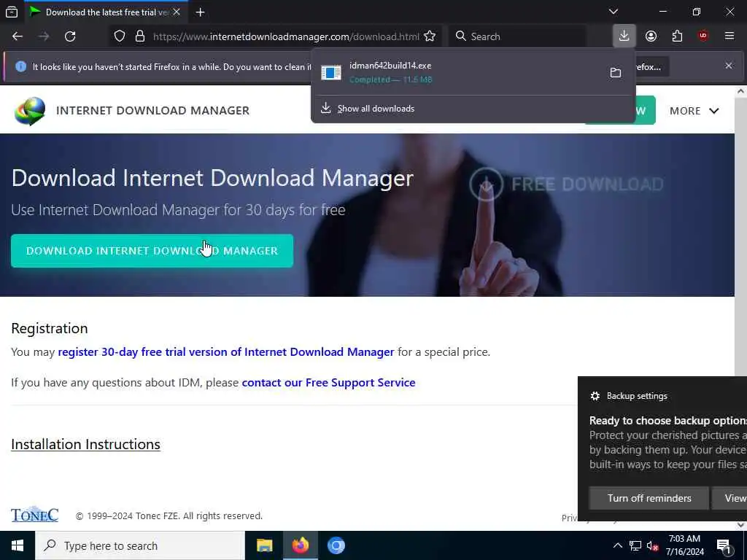This screenshot has height=560, width=747.
Task: Reload the current page
Action: pyautogui.click(x=70, y=36)
